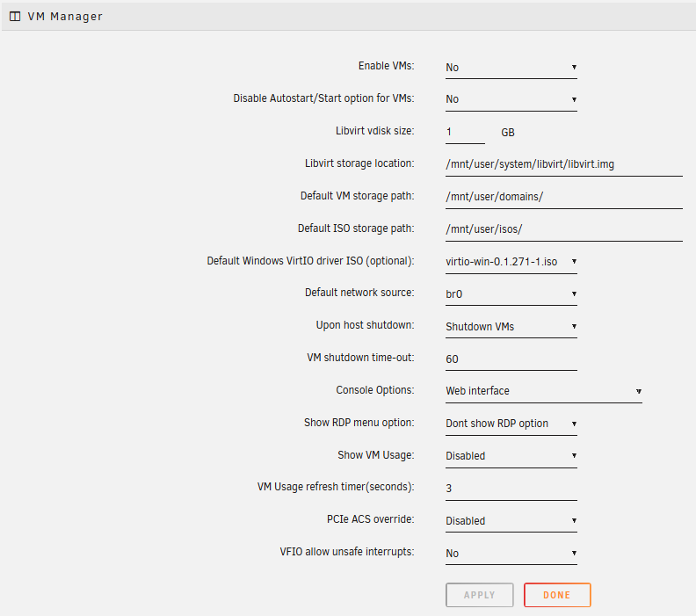Click the VM Manager section title

pos(65,16)
